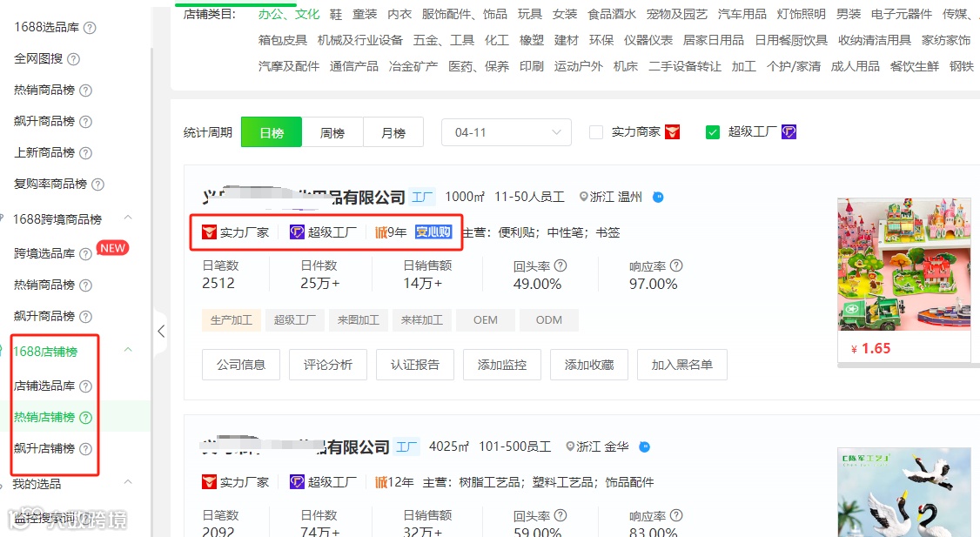Click 响应率 help icon in first shop card
Viewport: 980px width, 537px height.
676,265
